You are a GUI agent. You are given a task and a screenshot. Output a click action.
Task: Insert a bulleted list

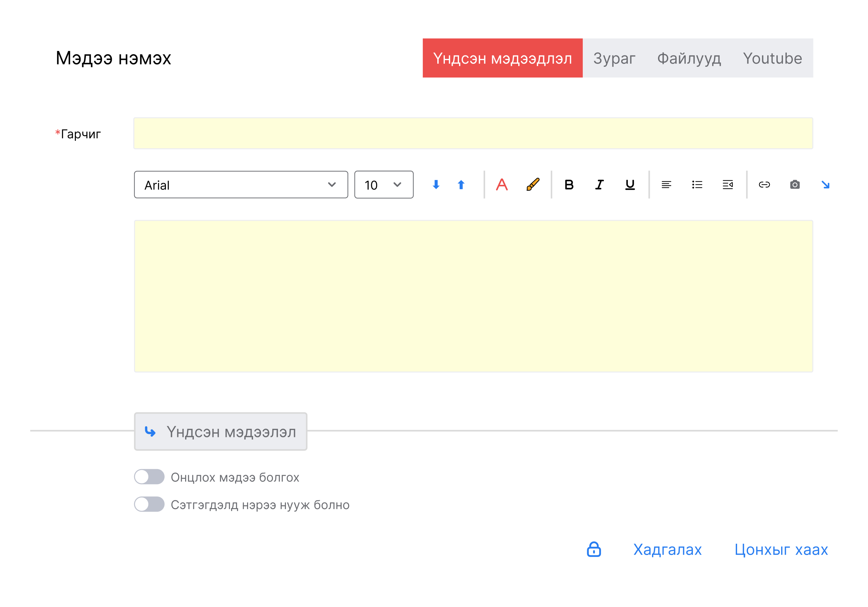coord(697,184)
